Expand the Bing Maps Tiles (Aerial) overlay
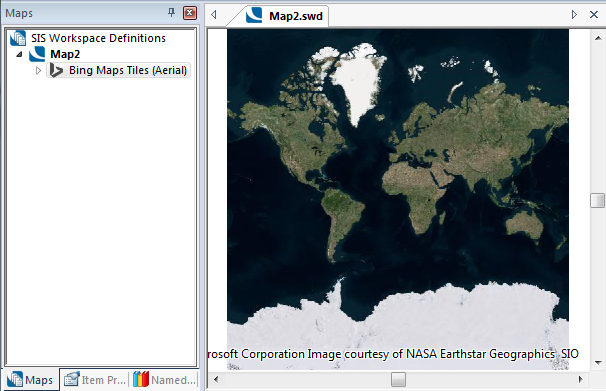 pos(38,70)
